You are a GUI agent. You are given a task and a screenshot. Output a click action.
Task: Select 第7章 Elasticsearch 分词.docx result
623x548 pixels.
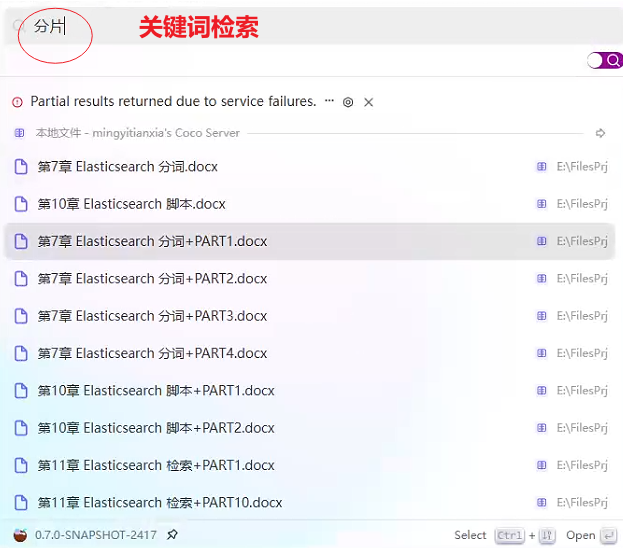pos(310,167)
